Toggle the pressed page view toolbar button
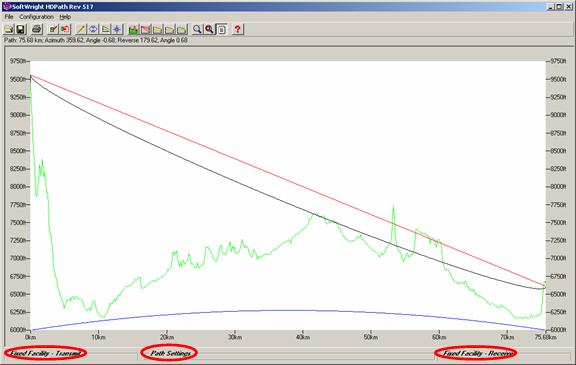The width and height of the screenshot is (576, 365). click(222, 29)
